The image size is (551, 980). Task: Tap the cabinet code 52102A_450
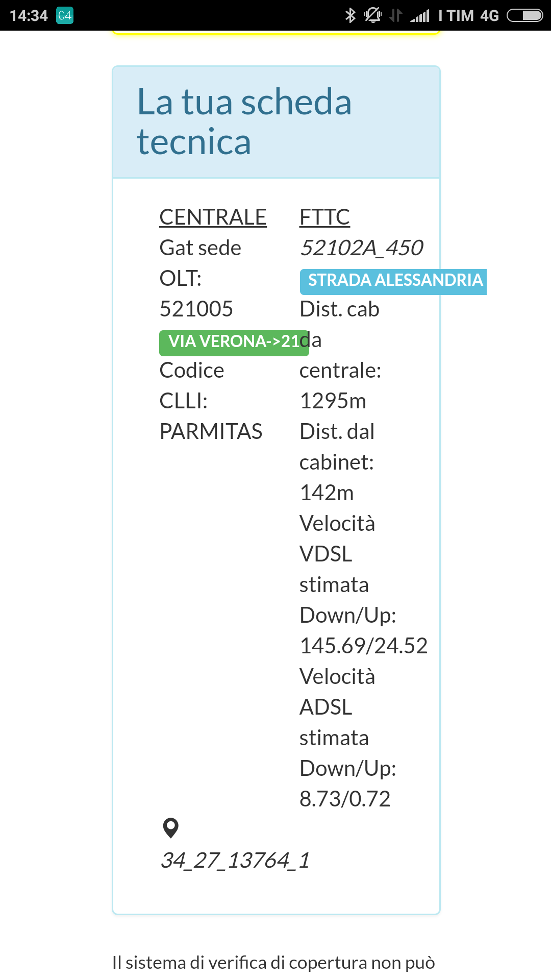coord(363,247)
